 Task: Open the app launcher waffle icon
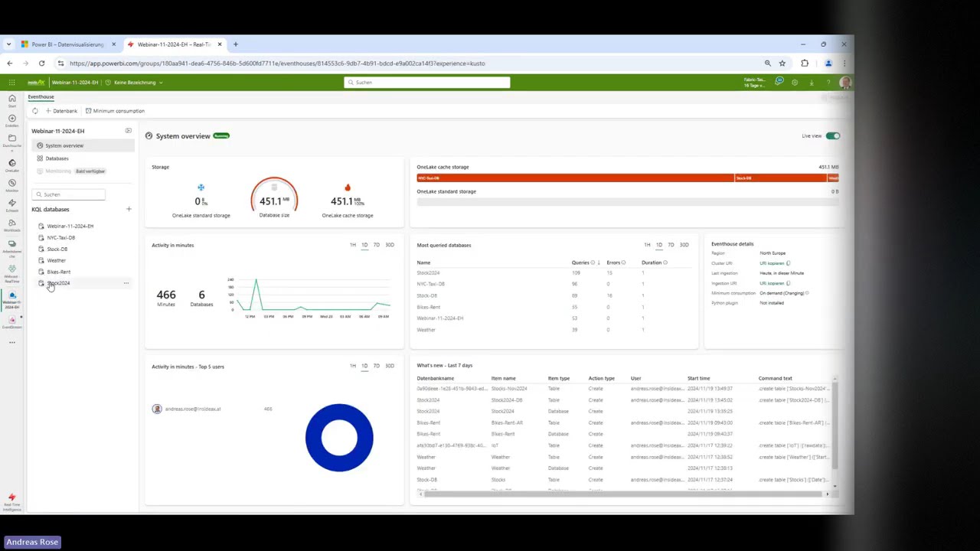11,83
